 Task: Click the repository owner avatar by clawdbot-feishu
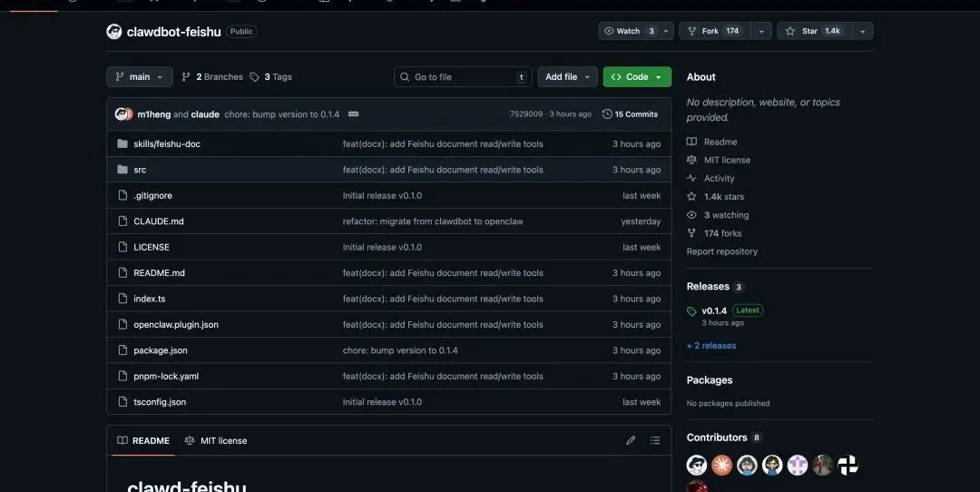113,31
